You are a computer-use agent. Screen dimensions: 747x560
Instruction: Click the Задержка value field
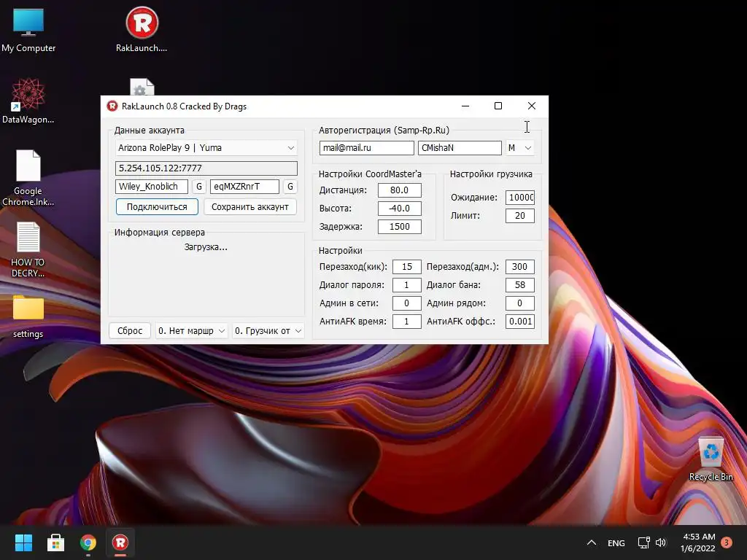[399, 227]
